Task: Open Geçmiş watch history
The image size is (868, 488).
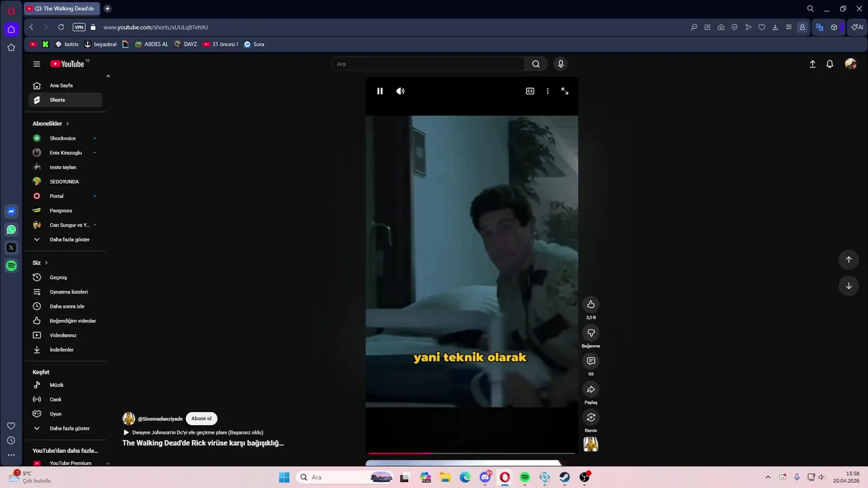Action: pyautogui.click(x=65, y=277)
